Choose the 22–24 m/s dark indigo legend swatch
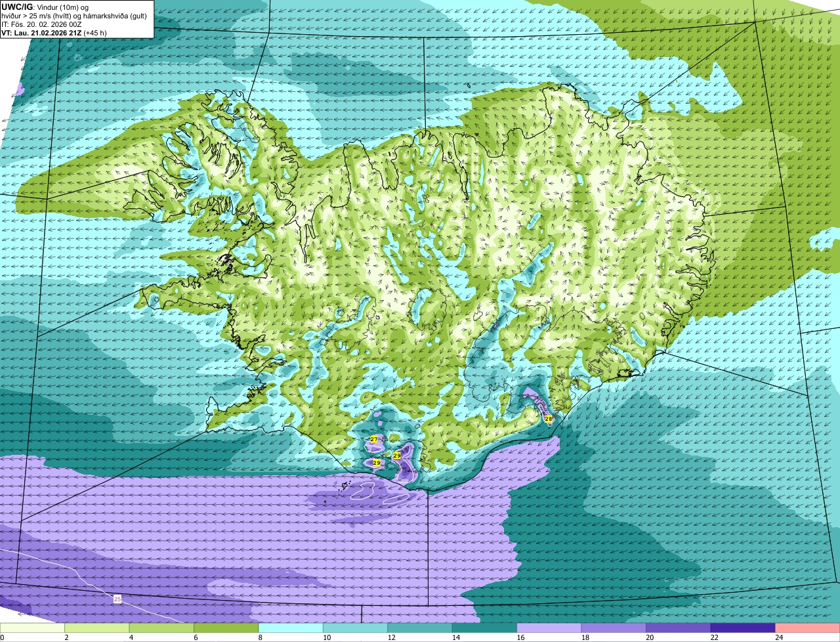The height and width of the screenshot is (642, 840). [743, 628]
